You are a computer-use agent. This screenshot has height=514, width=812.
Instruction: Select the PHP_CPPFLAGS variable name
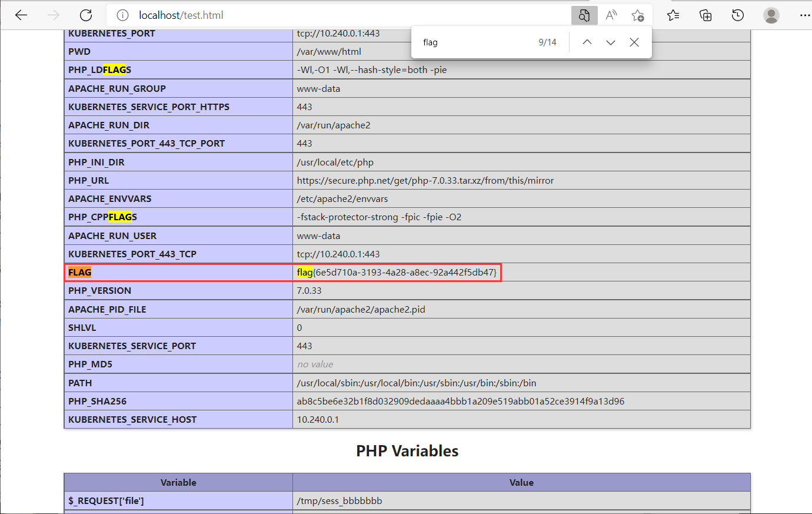pyautogui.click(x=102, y=217)
